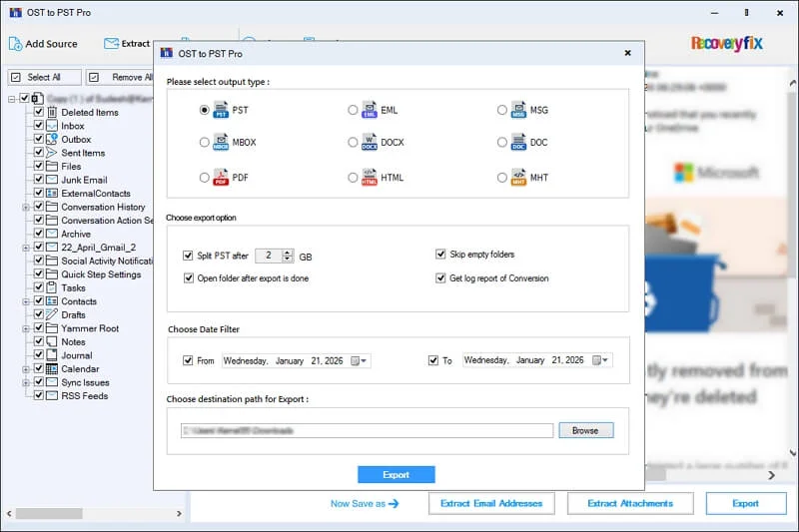Collapse the root mailbox tree node

[11, 99]
